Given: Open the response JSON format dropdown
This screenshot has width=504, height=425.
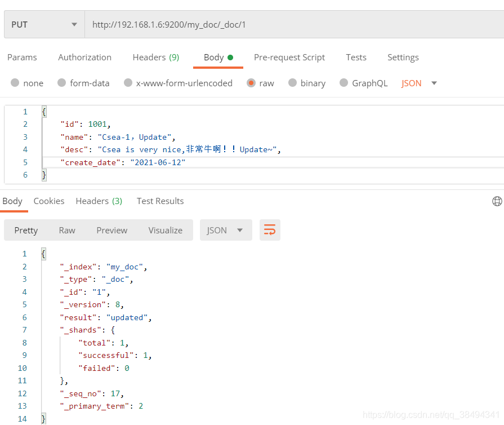Looking at the screenshot, I should (x=224, y=230).
